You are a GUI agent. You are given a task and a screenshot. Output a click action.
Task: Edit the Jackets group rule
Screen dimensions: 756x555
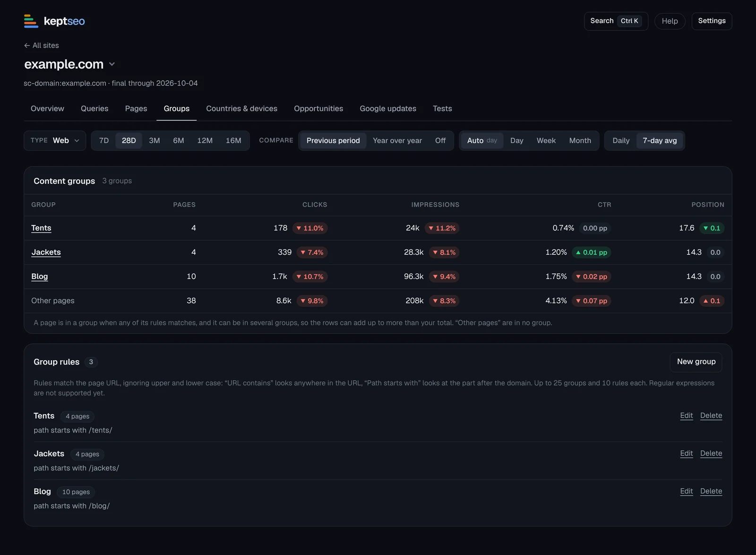687,453
